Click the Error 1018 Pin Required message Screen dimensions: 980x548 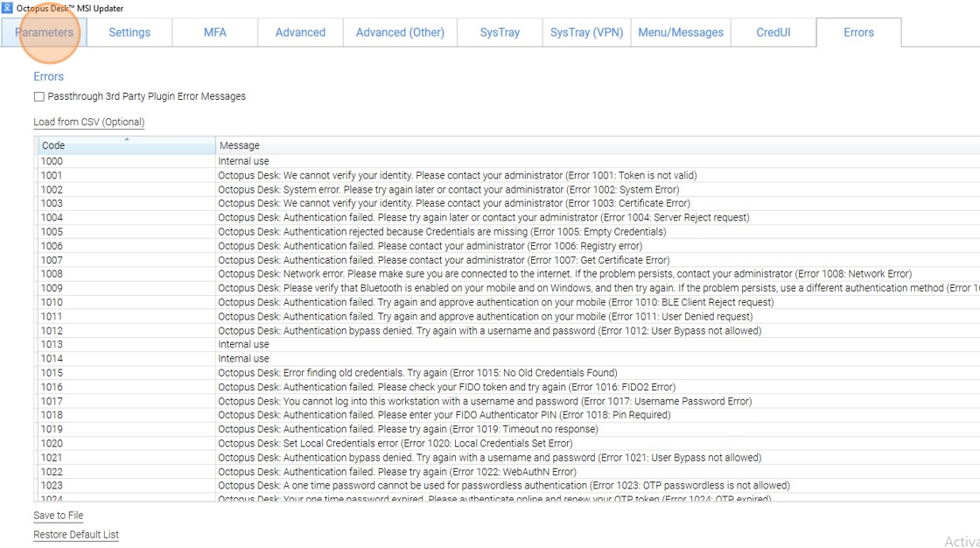pos(444,416)
